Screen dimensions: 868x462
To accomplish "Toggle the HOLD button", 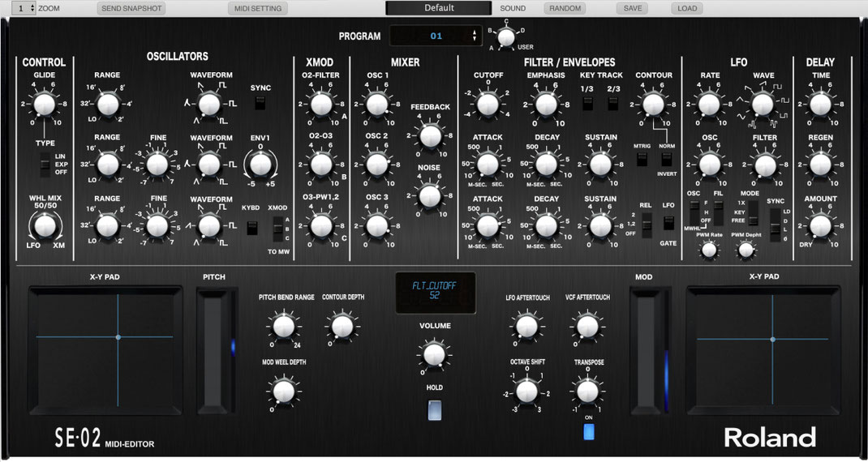I will tap(435, 411).
